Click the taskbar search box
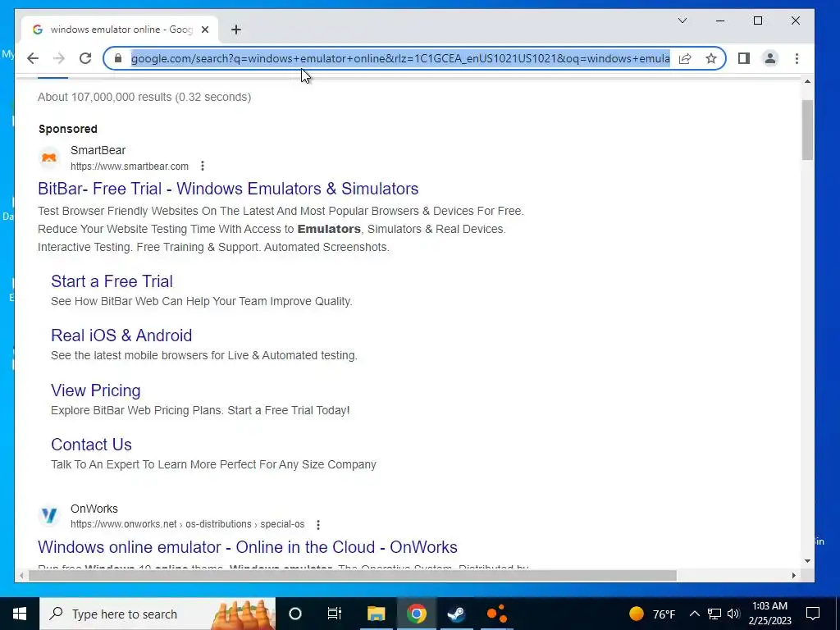The height and width of the screenshot is (630, 840). 157,614
